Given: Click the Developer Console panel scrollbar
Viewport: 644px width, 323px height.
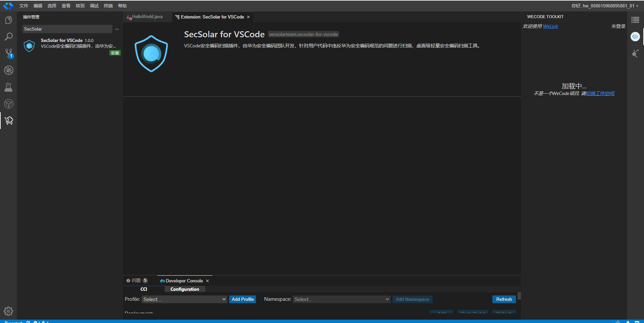Looking at the screenshot, I should click(519, 296).
